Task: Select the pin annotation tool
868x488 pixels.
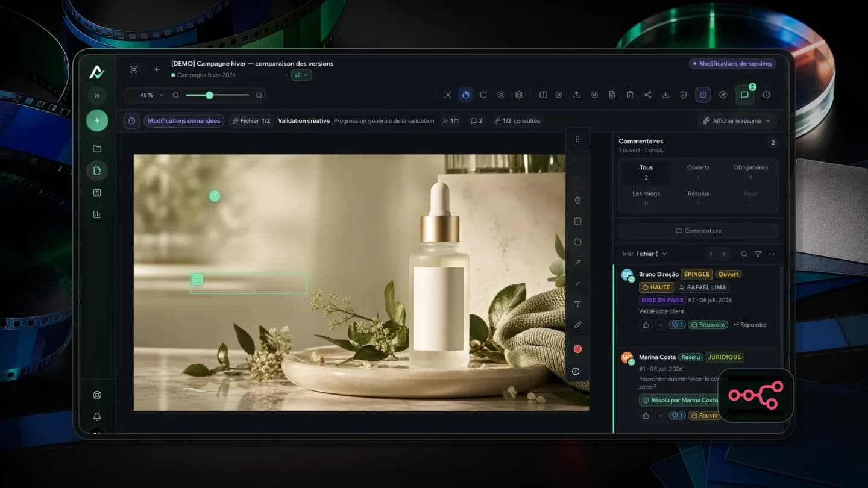Action: click(577, 201)
